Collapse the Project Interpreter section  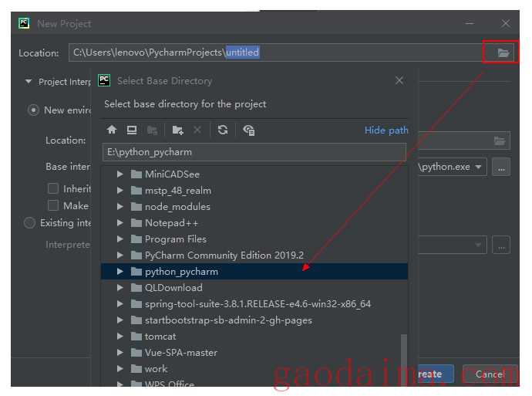[x=29, y=82]
